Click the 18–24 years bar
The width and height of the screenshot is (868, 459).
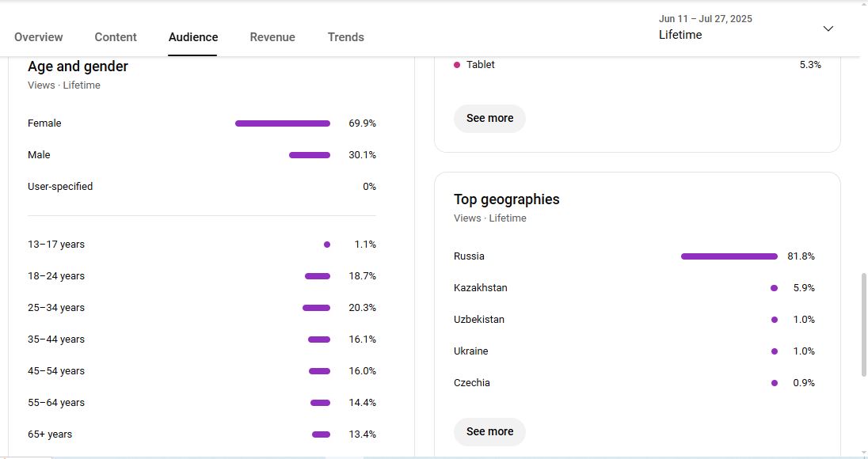coord(318,276)
